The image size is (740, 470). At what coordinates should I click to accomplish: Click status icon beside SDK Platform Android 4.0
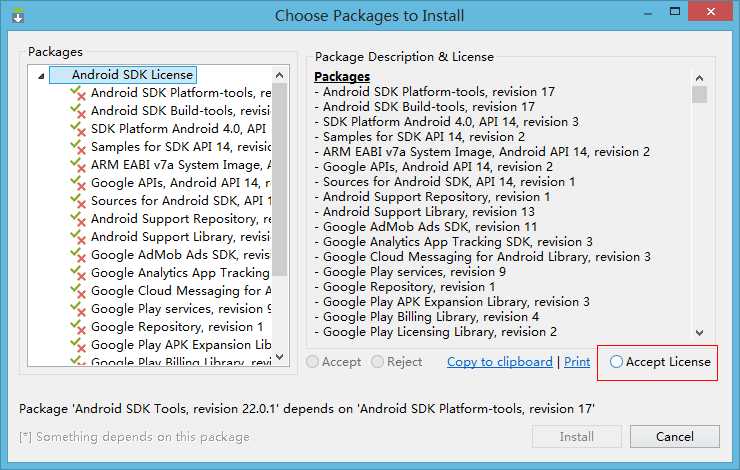[x=78, y=129]
